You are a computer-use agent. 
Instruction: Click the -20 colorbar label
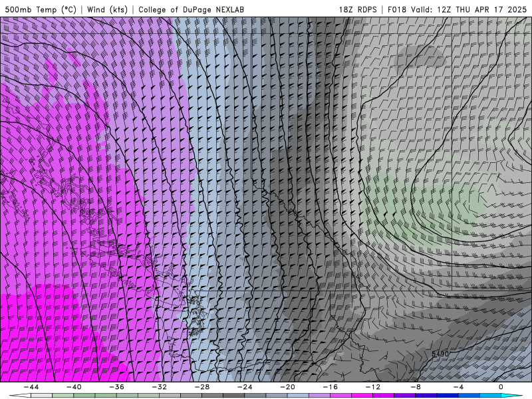288,387
